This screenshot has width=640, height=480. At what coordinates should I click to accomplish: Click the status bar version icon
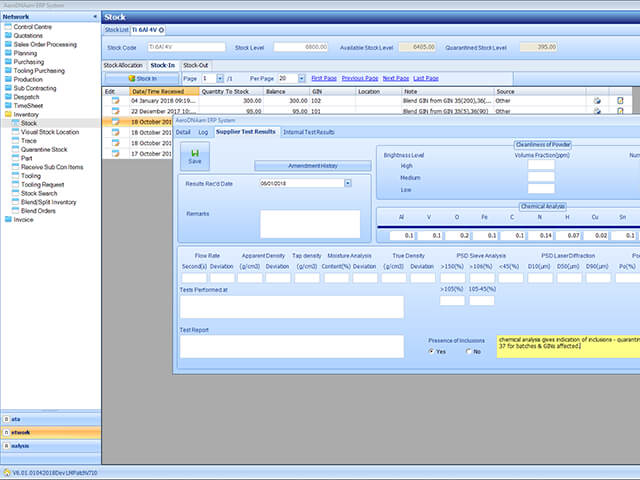7,473
